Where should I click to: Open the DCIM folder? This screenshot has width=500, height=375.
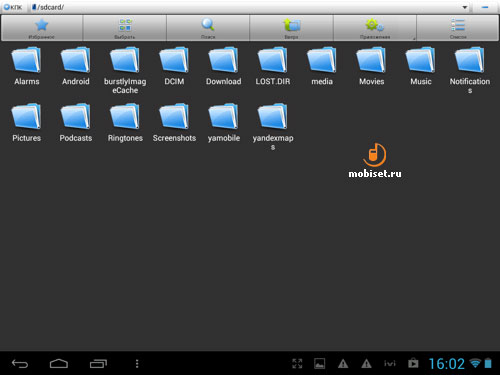[174, 66]
